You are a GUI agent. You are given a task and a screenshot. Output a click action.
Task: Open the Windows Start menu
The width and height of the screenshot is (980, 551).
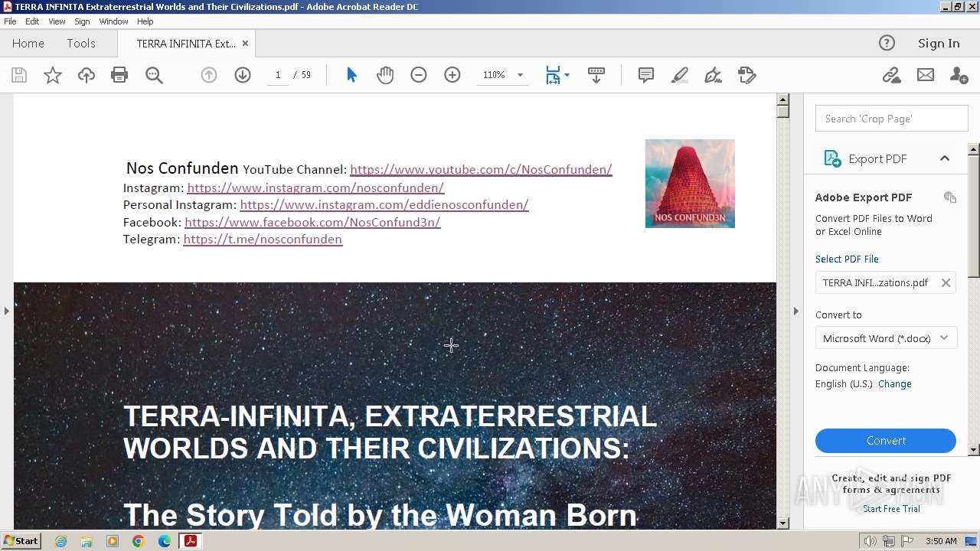[21, 541]
